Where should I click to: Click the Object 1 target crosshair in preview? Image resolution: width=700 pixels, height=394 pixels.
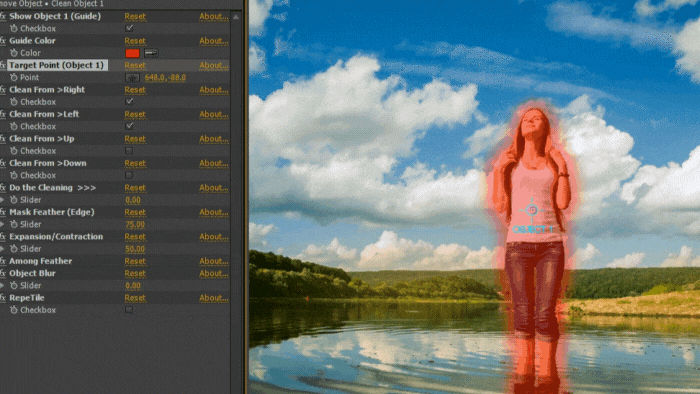pyautogui.click(x=532, y=210)
